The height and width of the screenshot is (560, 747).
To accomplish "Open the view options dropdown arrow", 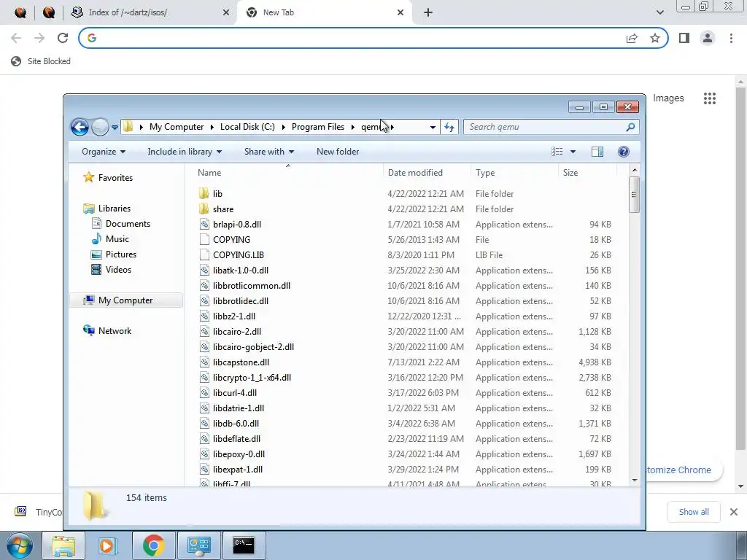I will [573, 152].
